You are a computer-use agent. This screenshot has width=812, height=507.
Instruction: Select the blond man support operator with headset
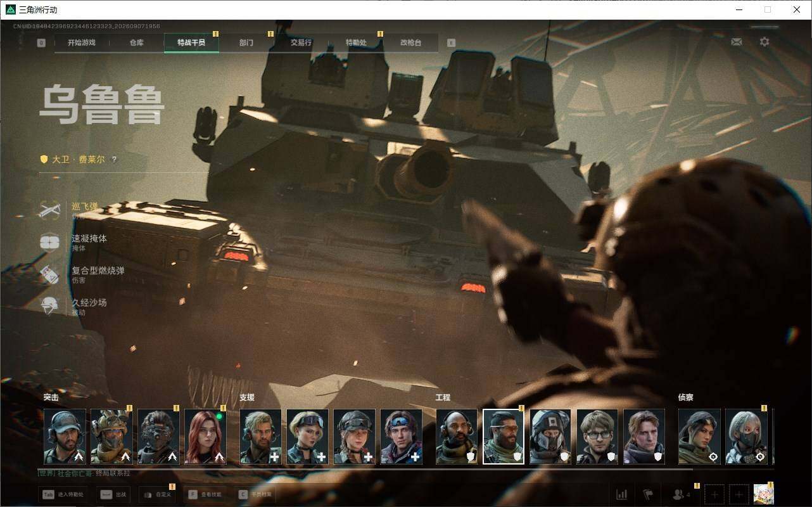[x=260, y=437]
